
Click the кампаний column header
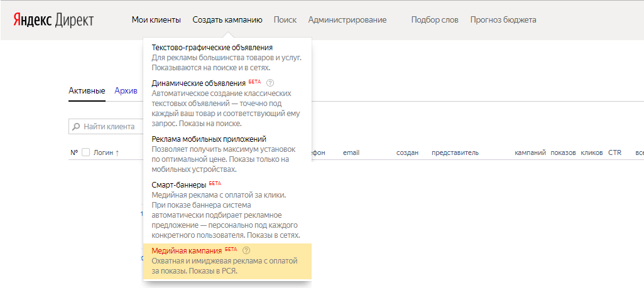pyautogui.click(x=530, y=152)
